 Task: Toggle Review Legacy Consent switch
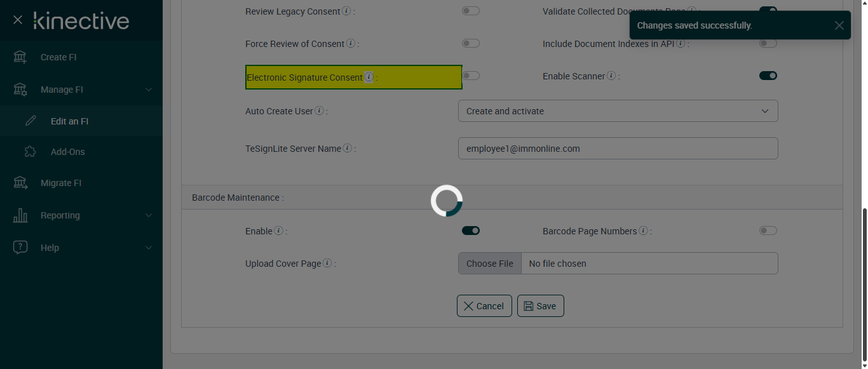[x=471, y=11]
